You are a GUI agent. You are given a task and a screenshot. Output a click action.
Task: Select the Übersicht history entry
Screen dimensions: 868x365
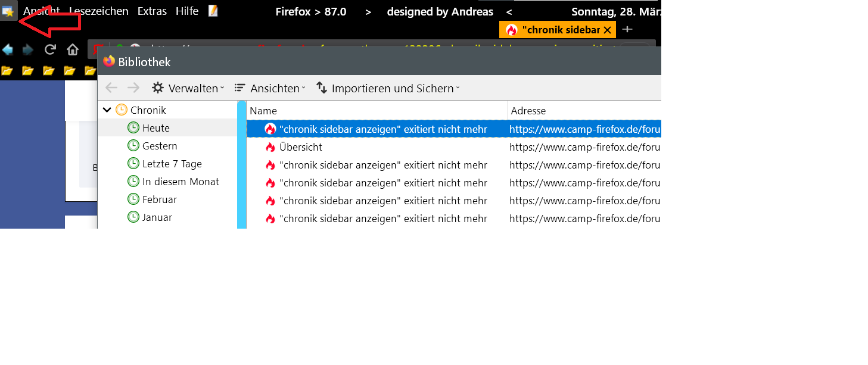(301, 147)
